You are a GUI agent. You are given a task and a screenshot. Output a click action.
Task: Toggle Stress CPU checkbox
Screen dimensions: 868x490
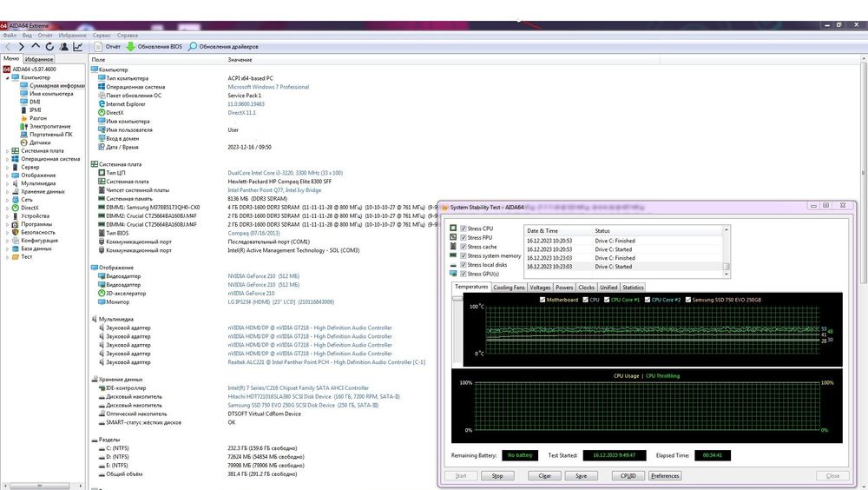[464, 228]
